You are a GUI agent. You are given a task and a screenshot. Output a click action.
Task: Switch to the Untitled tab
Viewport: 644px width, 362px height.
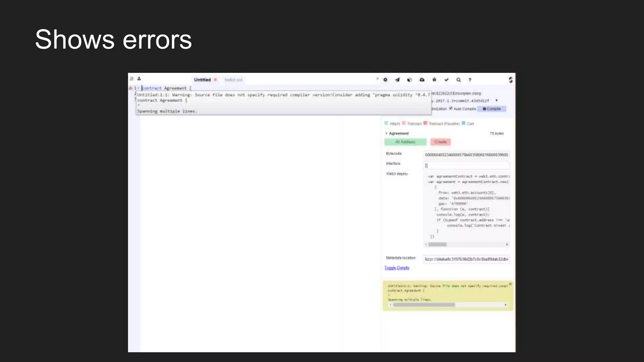point(202,80)
